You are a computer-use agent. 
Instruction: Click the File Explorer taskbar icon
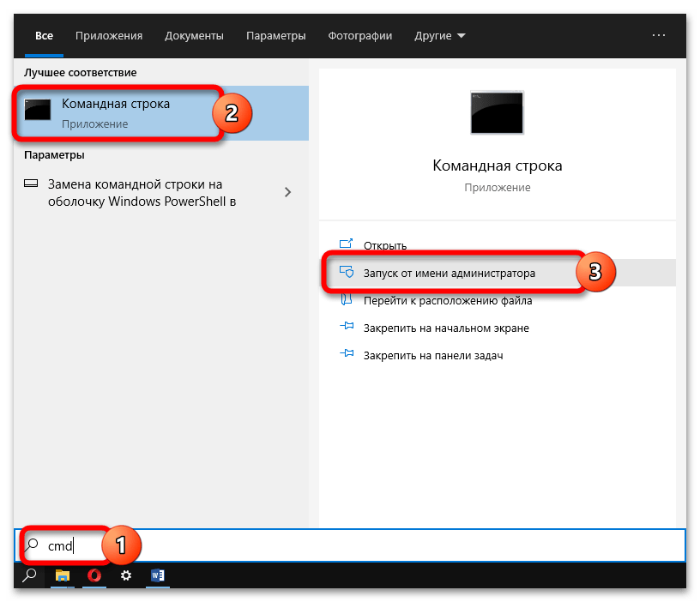click(x=63, y=575)
